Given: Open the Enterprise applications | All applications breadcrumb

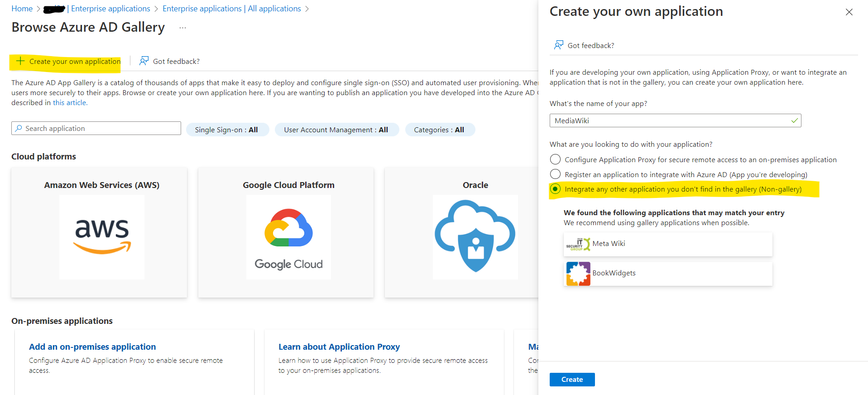Looking at the screenshot, I should click(x=232, y=9).
